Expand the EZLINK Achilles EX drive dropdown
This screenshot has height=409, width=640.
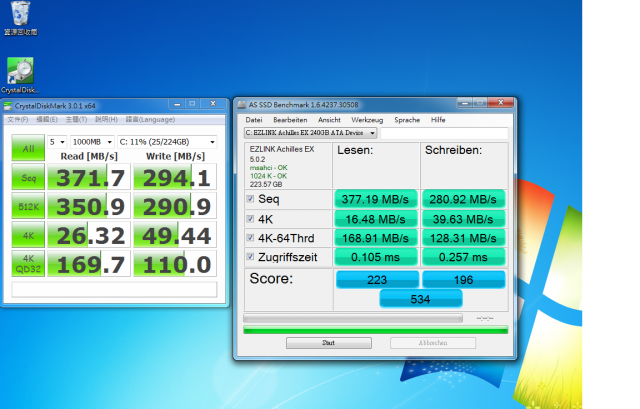[310, 133]
